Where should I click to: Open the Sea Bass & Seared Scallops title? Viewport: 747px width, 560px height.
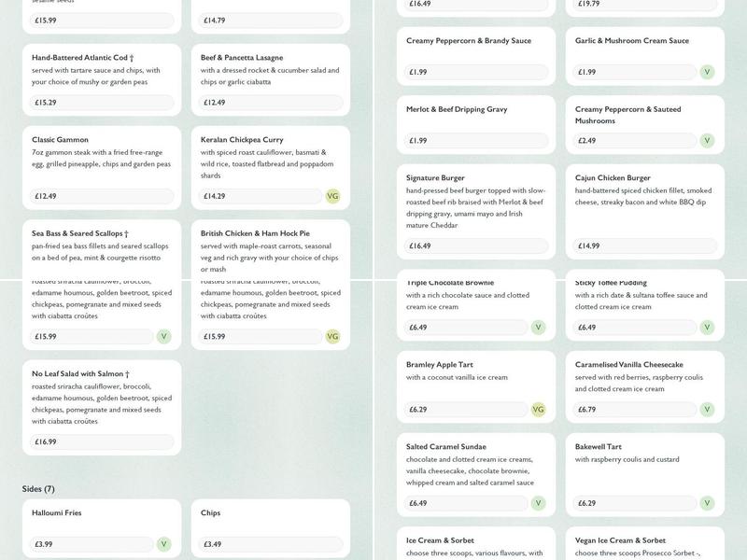pyautogui.click(x=80, y=233)
